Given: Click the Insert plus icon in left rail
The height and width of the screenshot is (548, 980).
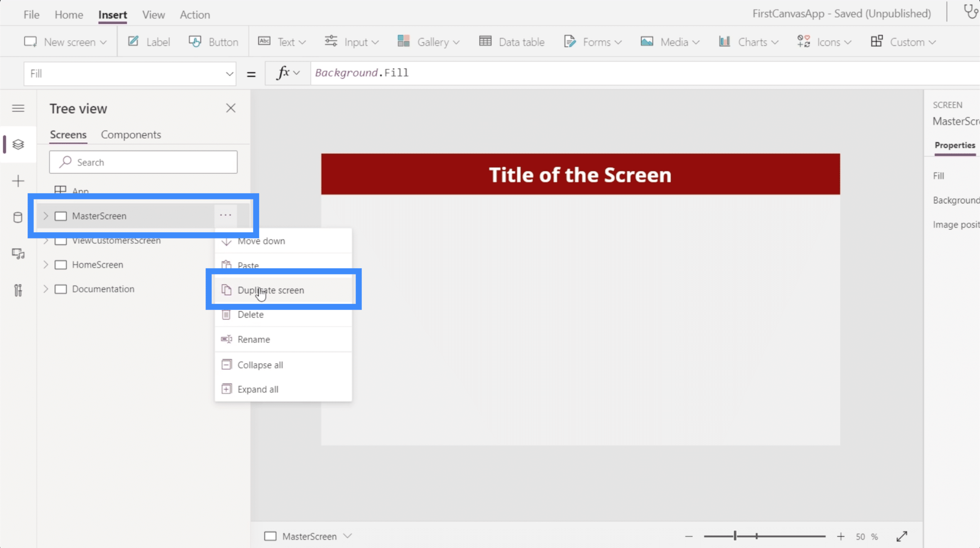Looking at the screenshot, I should pos(18,181).
